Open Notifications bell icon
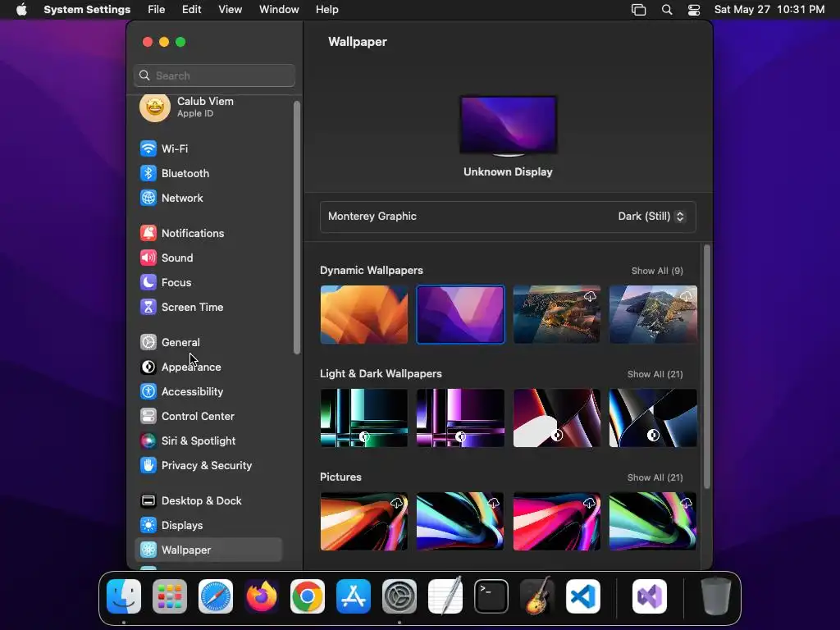The width and height of the screenshot is (840, 630). (148, 233)
